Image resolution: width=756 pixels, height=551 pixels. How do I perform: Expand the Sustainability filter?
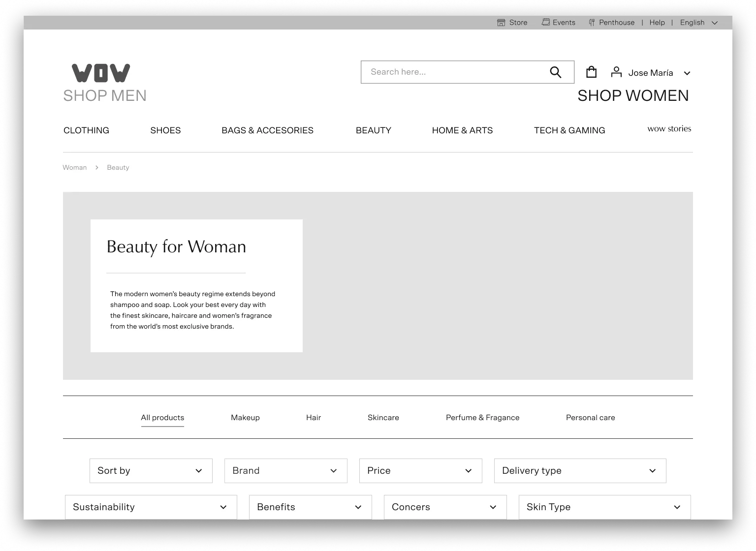tap(151, 507)
